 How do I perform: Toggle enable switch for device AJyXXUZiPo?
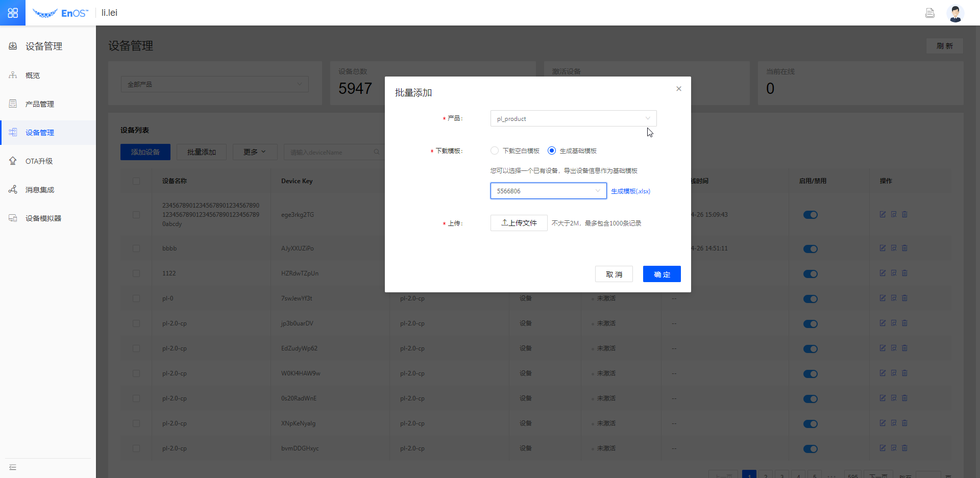point(811,249)
